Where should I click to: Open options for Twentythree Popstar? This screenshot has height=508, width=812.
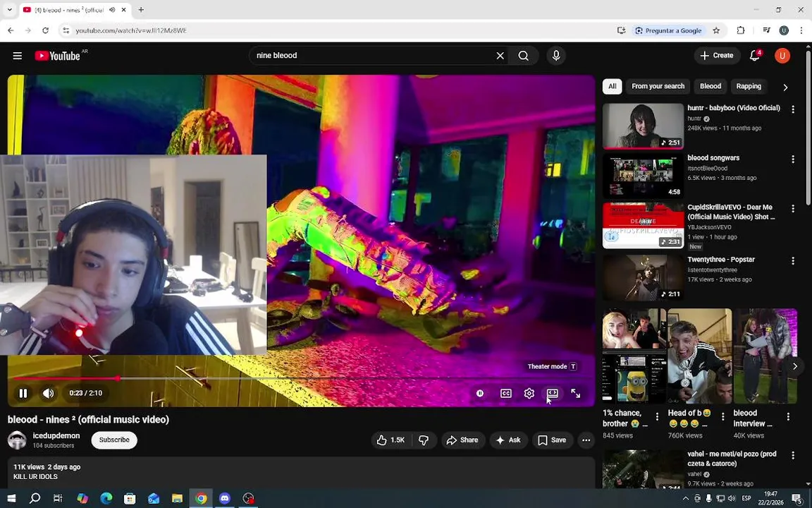pos(792,261)
